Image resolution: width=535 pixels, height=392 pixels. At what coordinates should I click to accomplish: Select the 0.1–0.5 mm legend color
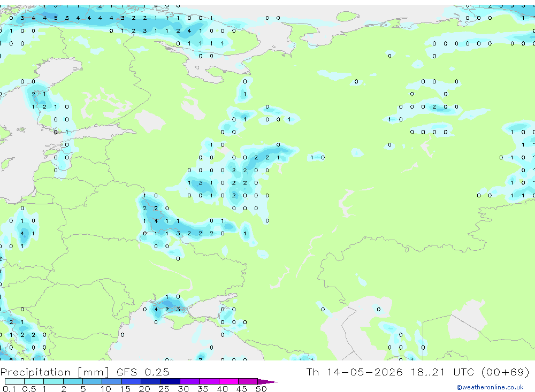[14, 381]
